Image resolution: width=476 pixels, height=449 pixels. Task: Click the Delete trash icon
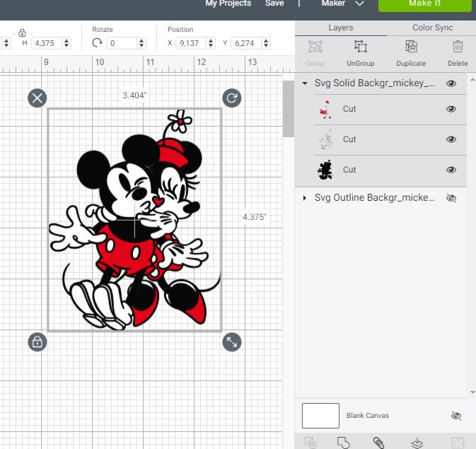pyautogui.click(x=458, y=47)
